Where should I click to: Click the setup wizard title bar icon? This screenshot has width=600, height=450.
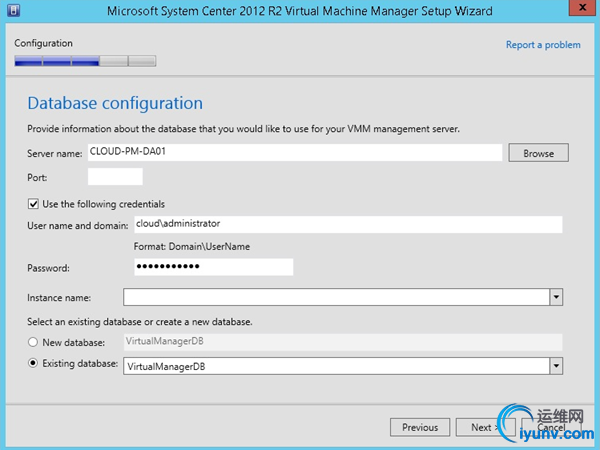tap(13, 10)
